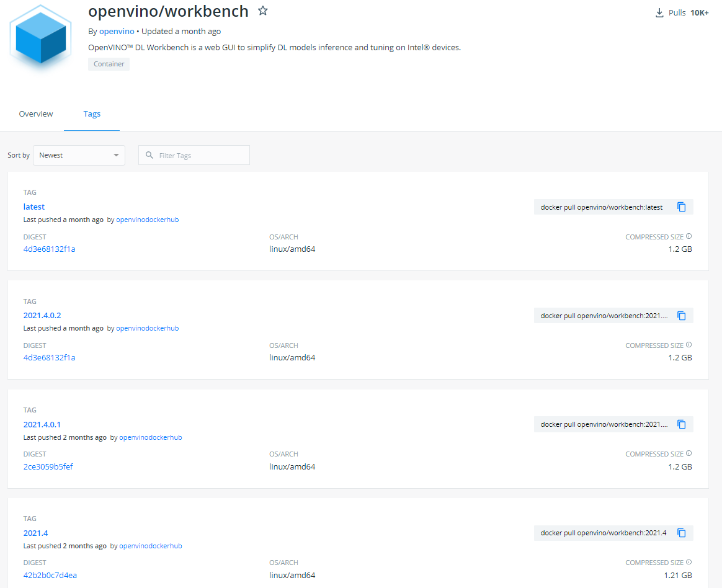Open the Sort by dropdown
The height and width of the screenshot is (588, 722).
click(79, 155)
